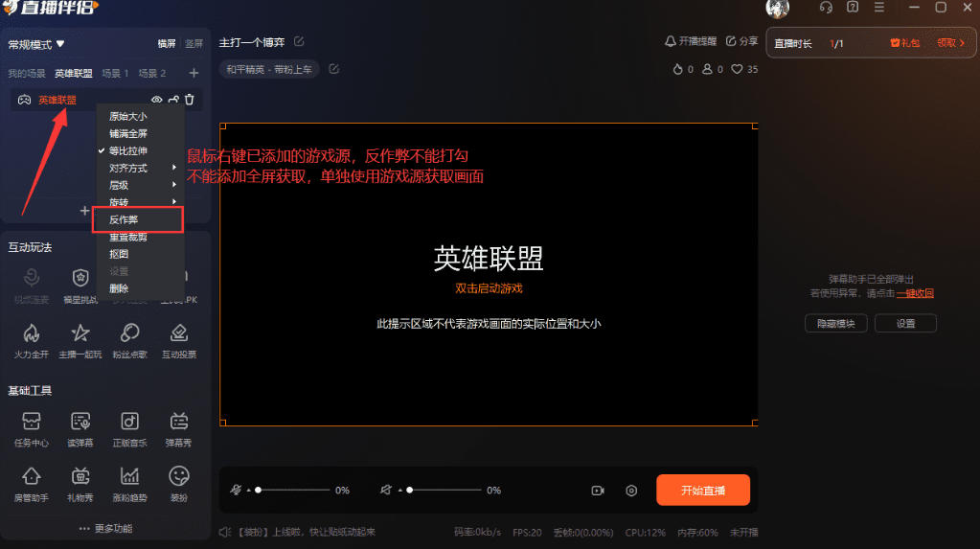Viewport: 980px width, 549px height.
Task: Click the help question mark icon
Action: click(x=853, y=7)
